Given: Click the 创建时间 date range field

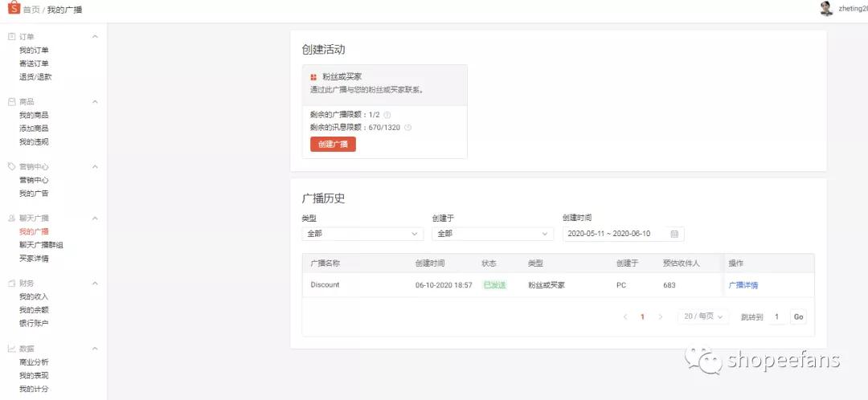Looking at the screenshot, I should pos(624,234).
